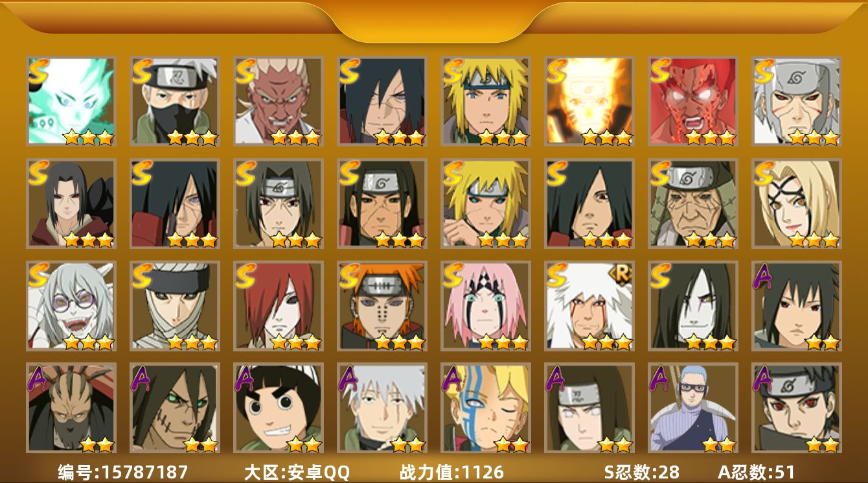Pick the white-eyed Neji portrait
Viewport: 868px width, 483px height.
pyautogui.click(x=589, y=408)
